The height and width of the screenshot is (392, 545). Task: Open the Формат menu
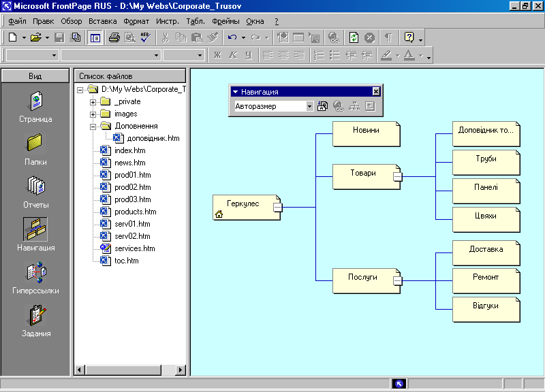click(x=136, y=21)
